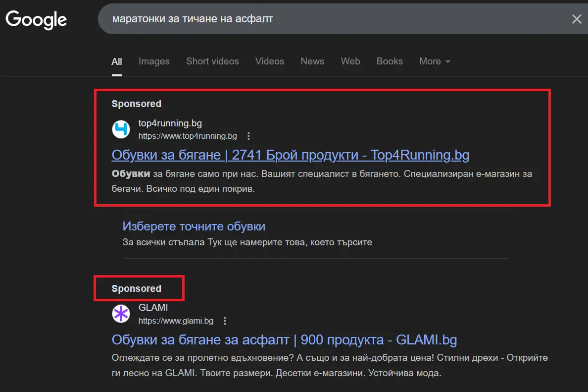Viewport: 588px width, 392px height.
Task: Open 'Изберете точните обувки' sitelink
Action: tap(194, 226)
